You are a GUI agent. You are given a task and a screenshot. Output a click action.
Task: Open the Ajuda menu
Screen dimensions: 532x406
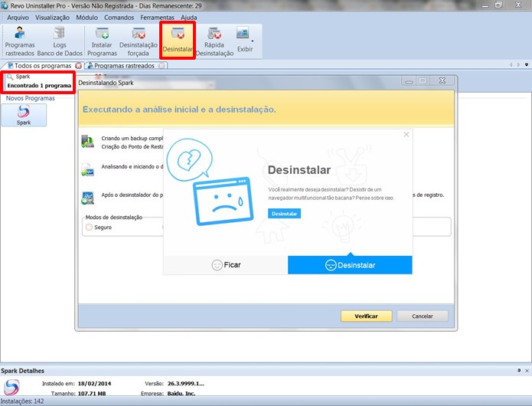point(188,18)
